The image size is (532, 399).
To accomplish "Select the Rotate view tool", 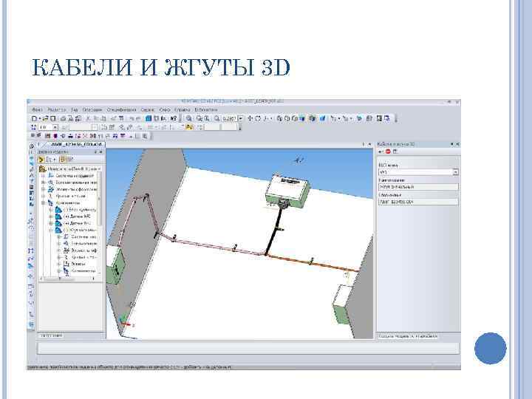I will (x=258, y=118).
